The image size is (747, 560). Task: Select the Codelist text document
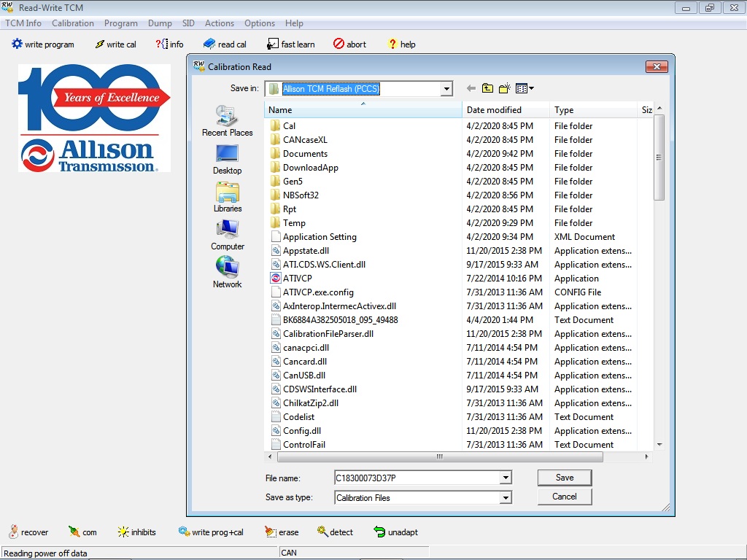coord(293,416)
